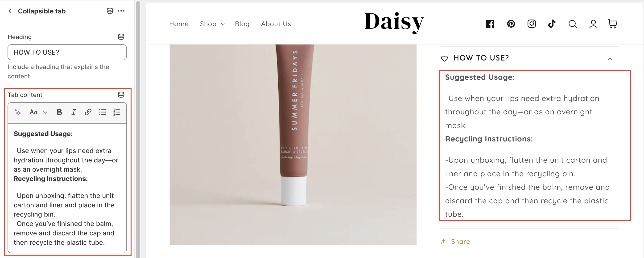The width and height of the screenshot is (644, 258).
Task: Apply numbered list formatting
Action: pos(117,112)
